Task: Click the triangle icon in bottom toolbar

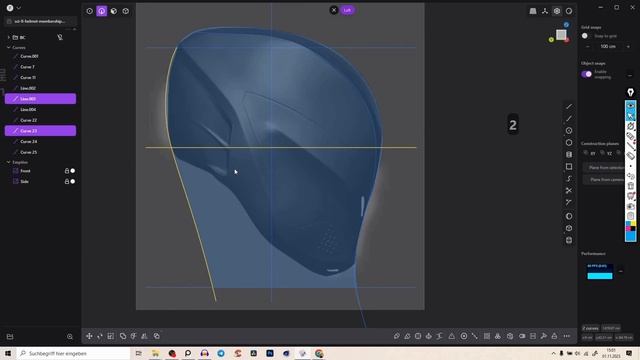Action: (451, 336)
